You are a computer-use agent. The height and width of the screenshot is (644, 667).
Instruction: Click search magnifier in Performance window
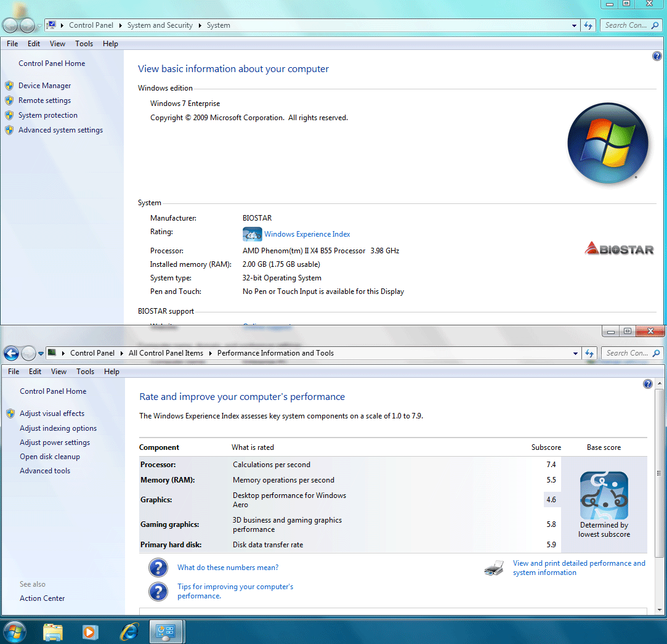[657, 353]
